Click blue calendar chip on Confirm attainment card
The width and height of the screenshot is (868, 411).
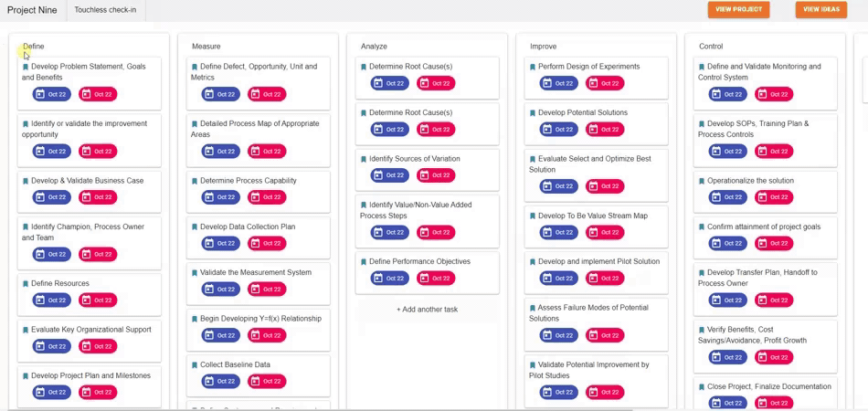pyautogui.click(x=728, y=244)
